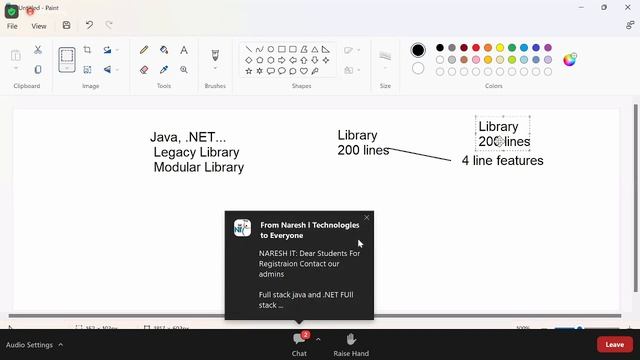Viewport: 640px width, 360px height.
Task: Click the vertical canvas scrollbar
Action: tap(636, 198)
